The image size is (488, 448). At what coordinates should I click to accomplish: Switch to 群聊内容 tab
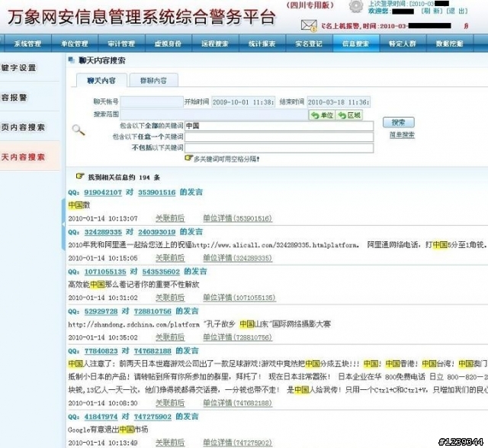coord(153,81)
